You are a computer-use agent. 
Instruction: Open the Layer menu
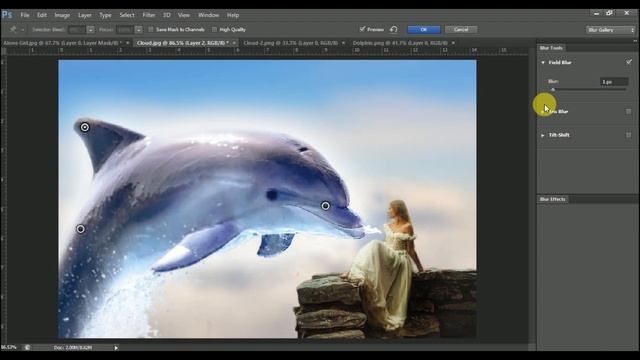pos(84,15)
